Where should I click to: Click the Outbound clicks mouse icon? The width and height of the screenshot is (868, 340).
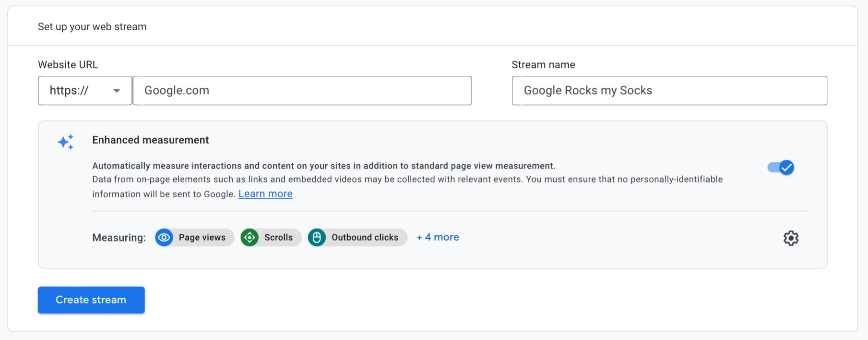pyautogui.click(x=317, y=237)
